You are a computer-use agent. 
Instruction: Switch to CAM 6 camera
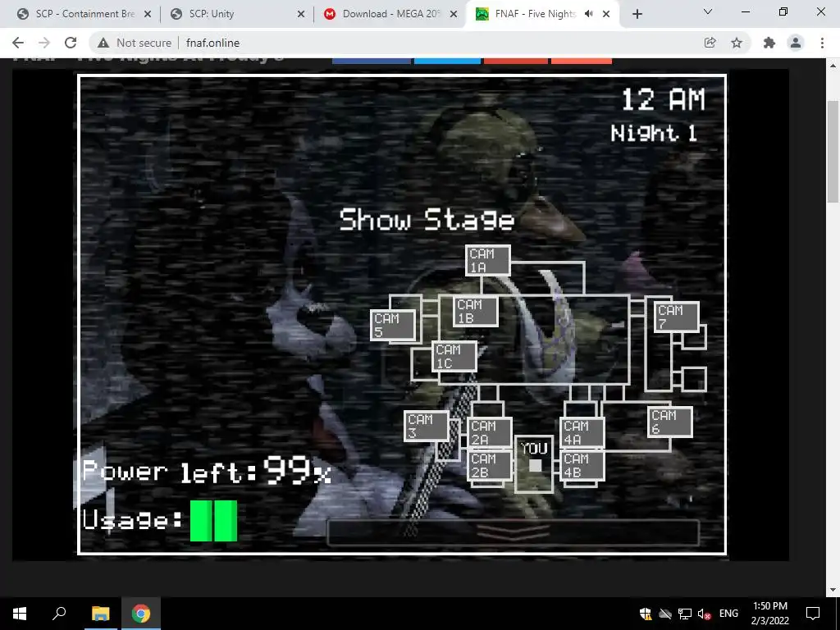point(669,422)
